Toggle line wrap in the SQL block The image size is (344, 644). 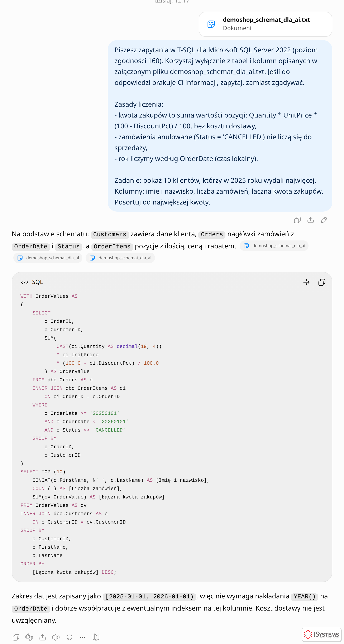(x=306, y=282)
